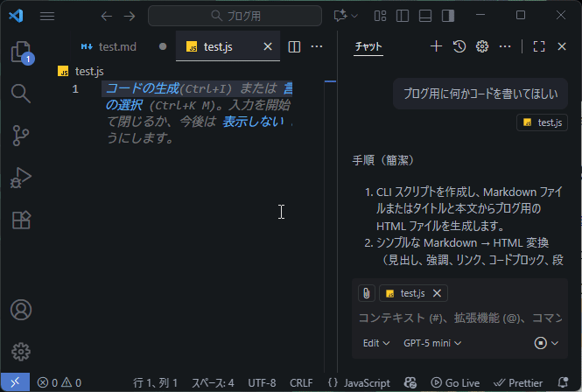Click スペース: 4 indentation setting
The height and width of the screenshot is (392, 582).
[213, 382]
